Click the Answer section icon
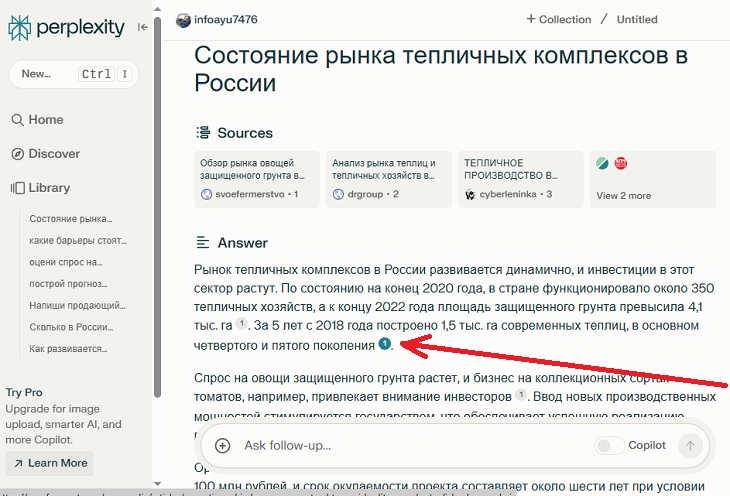This screenshot has width=730, height=496. 203,242
